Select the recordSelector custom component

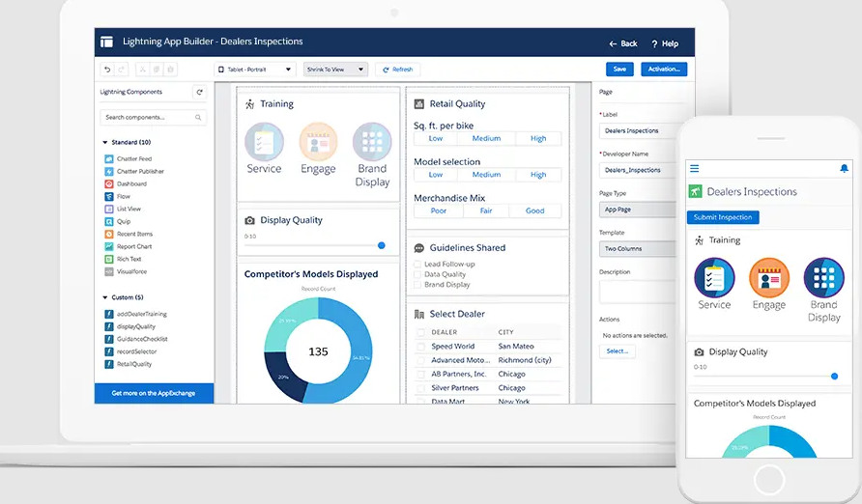point(130,351)
